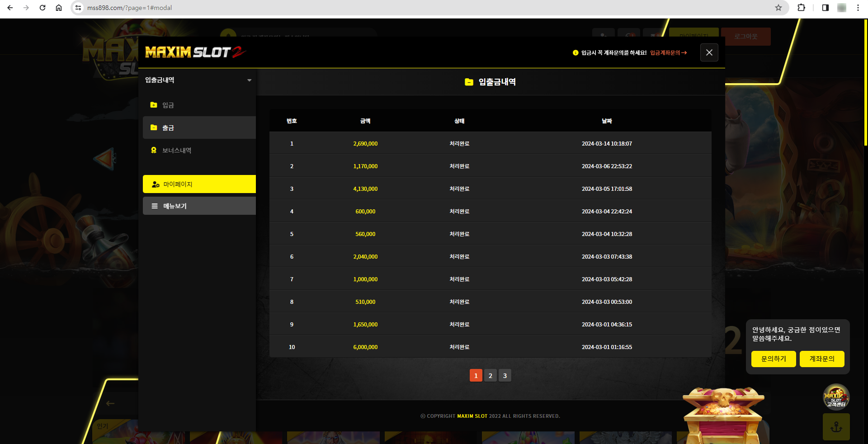The image size is (868, 444).
Task: Go to page 1 of the history
Action: tap(476, 375)
